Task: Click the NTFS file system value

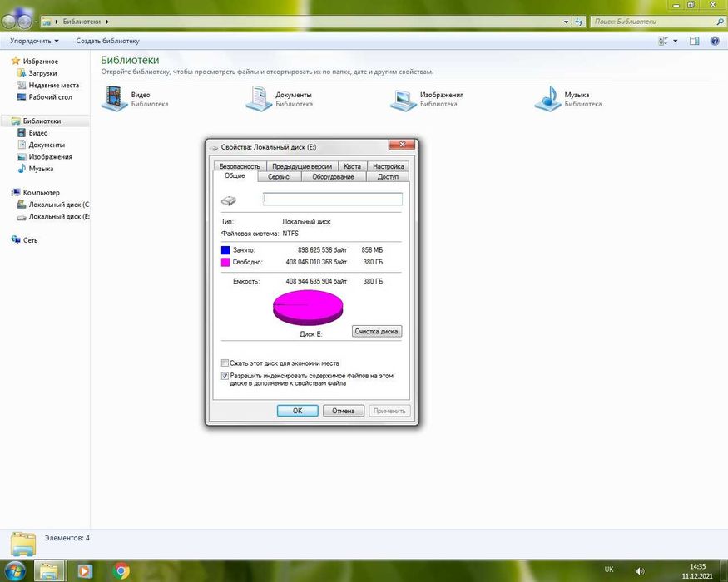Action: 290,234
